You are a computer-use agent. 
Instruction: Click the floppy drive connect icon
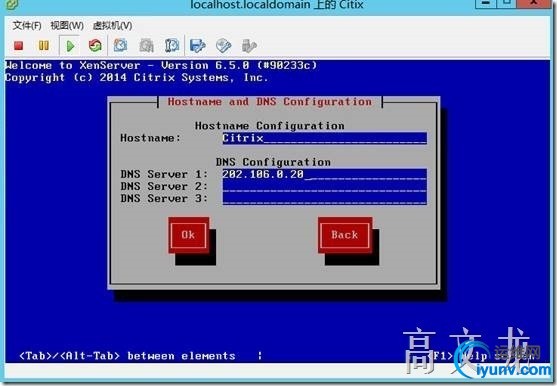click(198, 45)
